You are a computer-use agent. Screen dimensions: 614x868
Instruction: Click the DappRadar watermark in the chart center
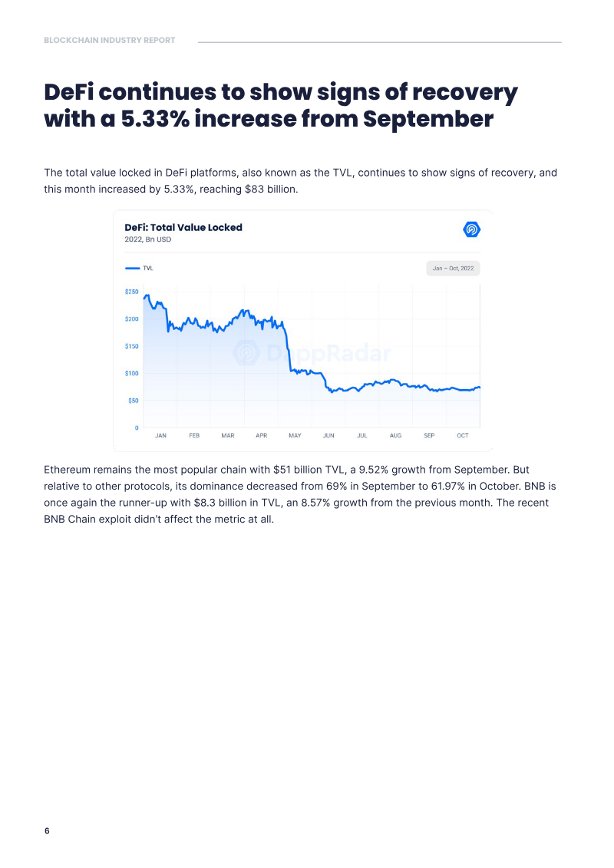313,353
